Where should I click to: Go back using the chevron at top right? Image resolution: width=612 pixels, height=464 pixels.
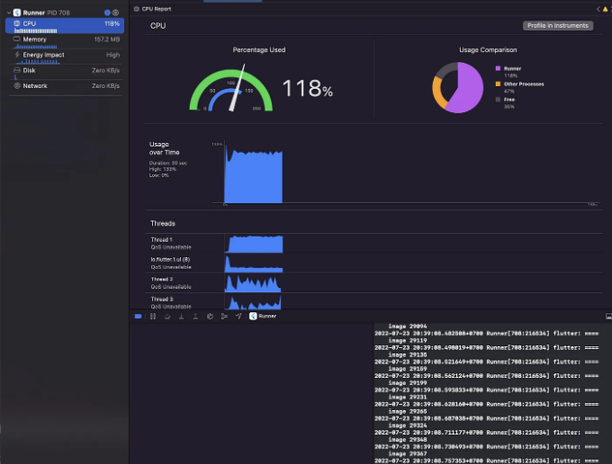click(598, 9)
